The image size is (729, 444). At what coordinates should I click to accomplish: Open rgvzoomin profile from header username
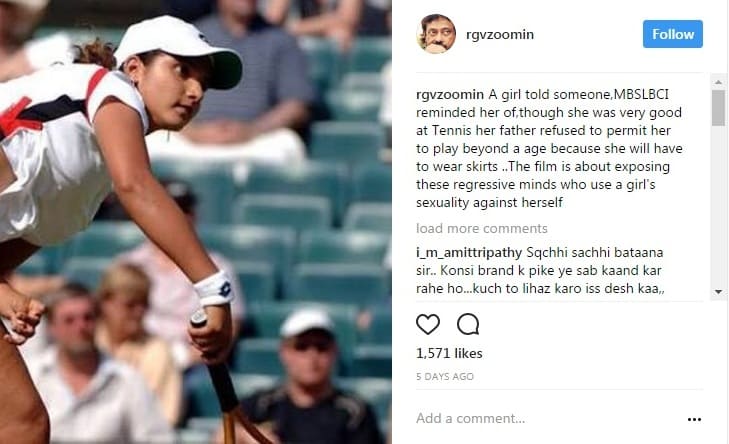pos(500,34)
